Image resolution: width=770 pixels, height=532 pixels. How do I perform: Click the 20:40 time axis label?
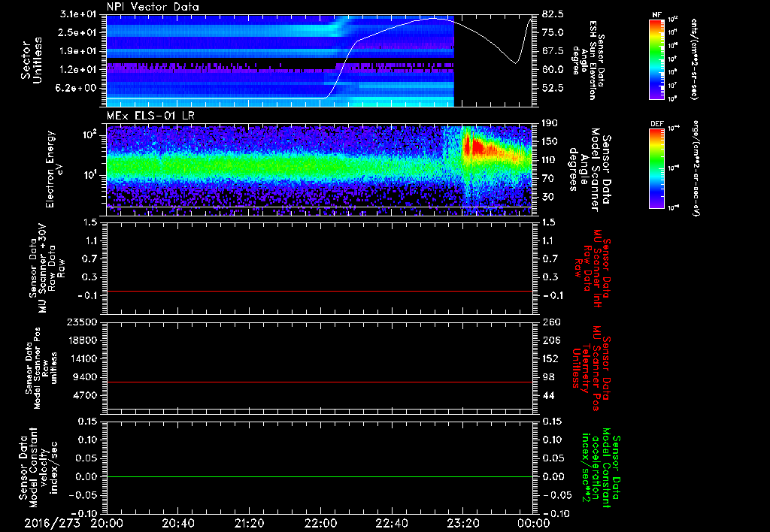[x=177, y=523]
